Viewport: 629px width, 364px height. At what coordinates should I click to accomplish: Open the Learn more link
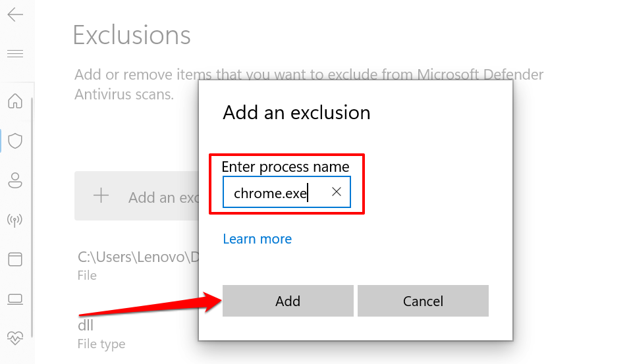pos(257,239)
